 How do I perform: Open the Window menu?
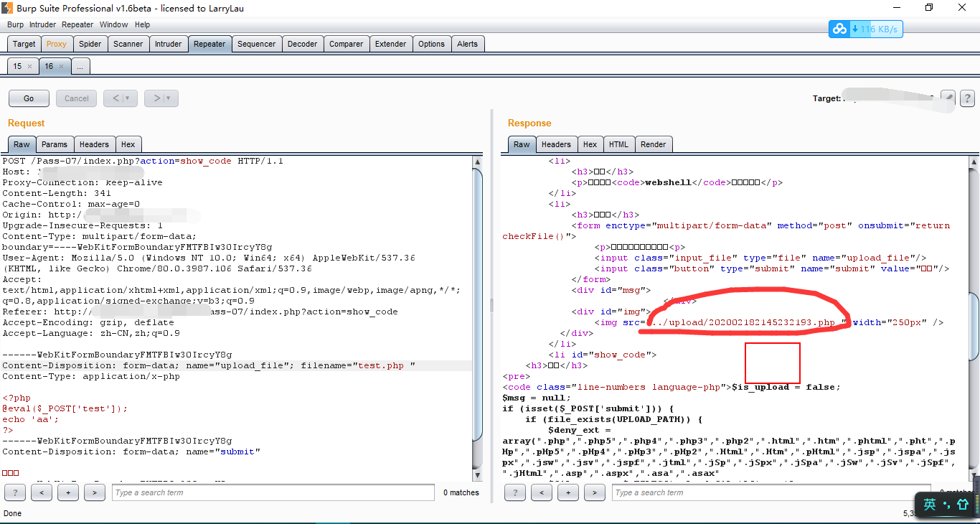coord(114,24)
